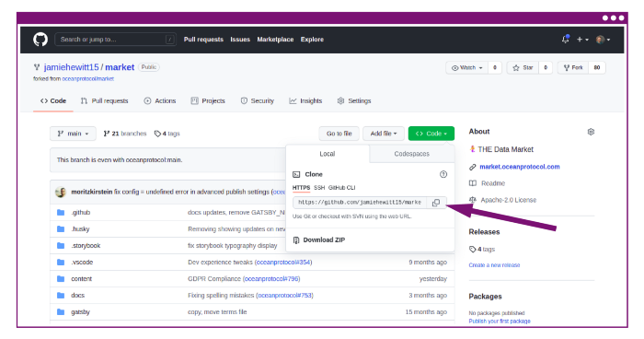Click Create a new release
This screenshot has height=339, width=644.
pyautogui.click(x=494, y=265)
